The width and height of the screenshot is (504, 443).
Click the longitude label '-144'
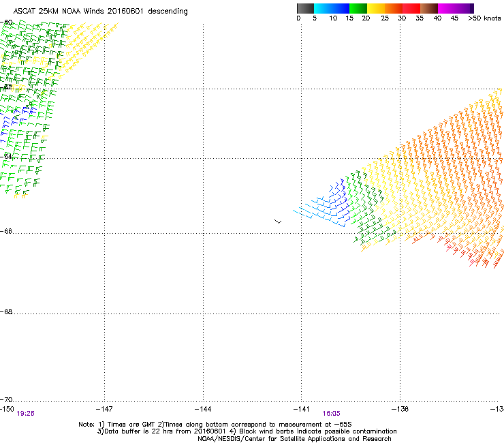(203, 409)
